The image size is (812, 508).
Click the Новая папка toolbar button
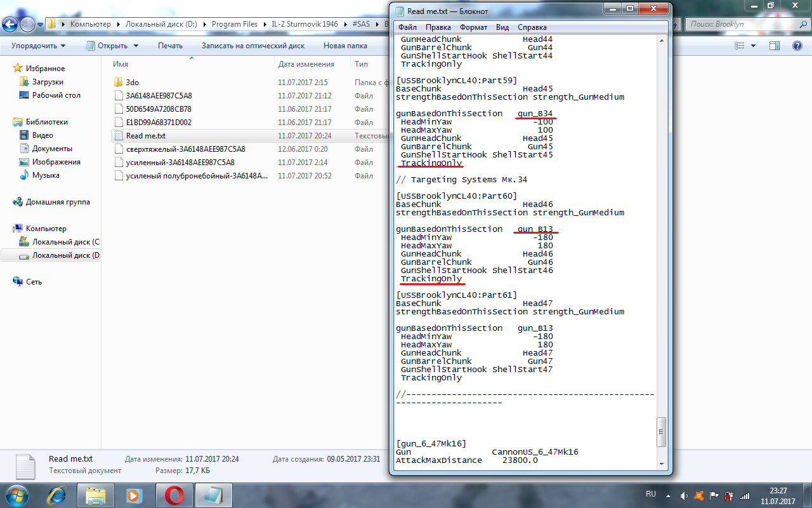pos(345,46)
